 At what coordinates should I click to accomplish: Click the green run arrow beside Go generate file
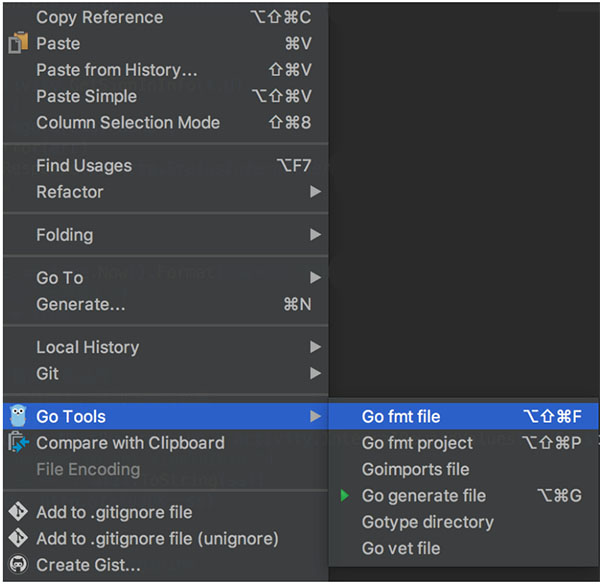coord(345,496)
